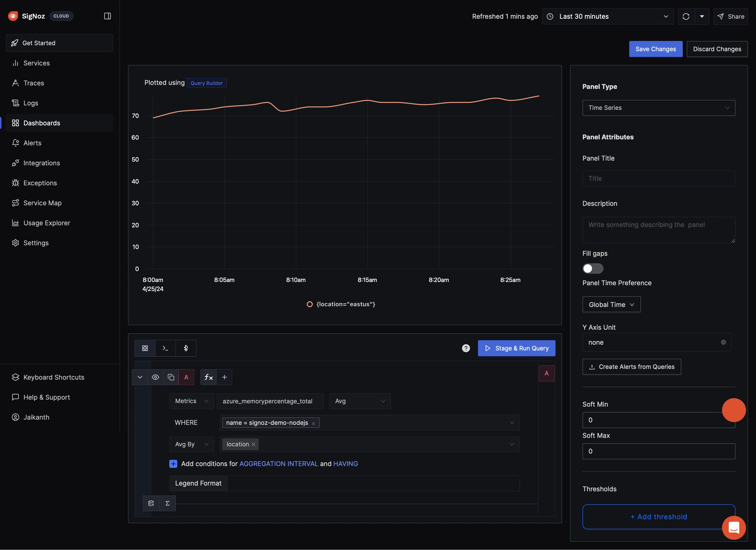Expand the WHERE filter dropdown arrow
The height and width of the screenshot is (550, 756).
coord(512,423)
